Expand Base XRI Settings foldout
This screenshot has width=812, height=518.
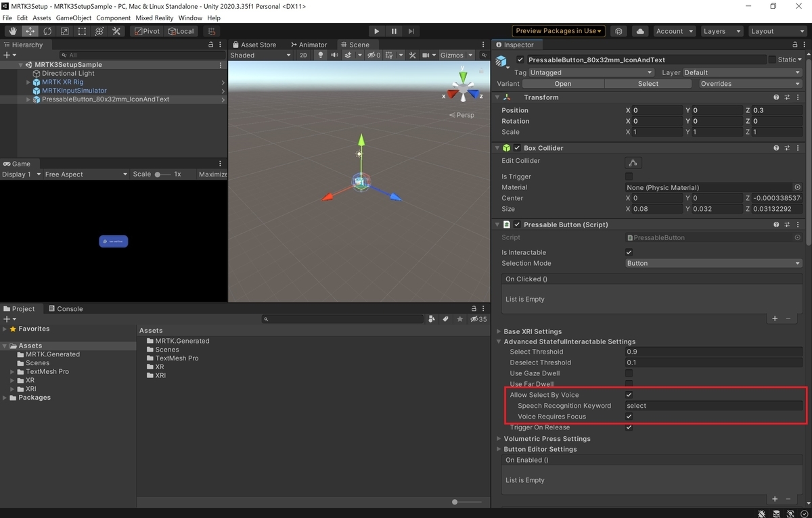(532, 331)
